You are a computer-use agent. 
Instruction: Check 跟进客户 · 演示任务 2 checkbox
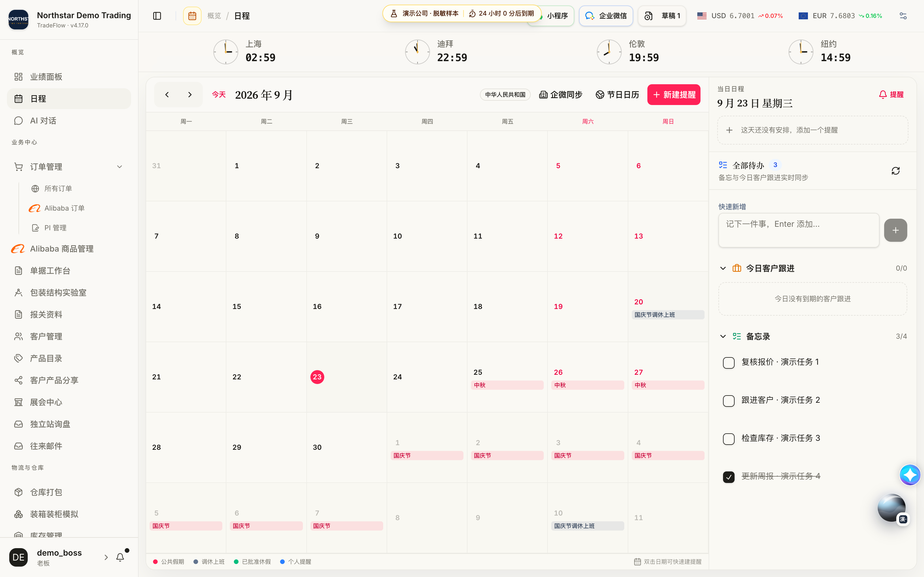click(x=729, y=401)
